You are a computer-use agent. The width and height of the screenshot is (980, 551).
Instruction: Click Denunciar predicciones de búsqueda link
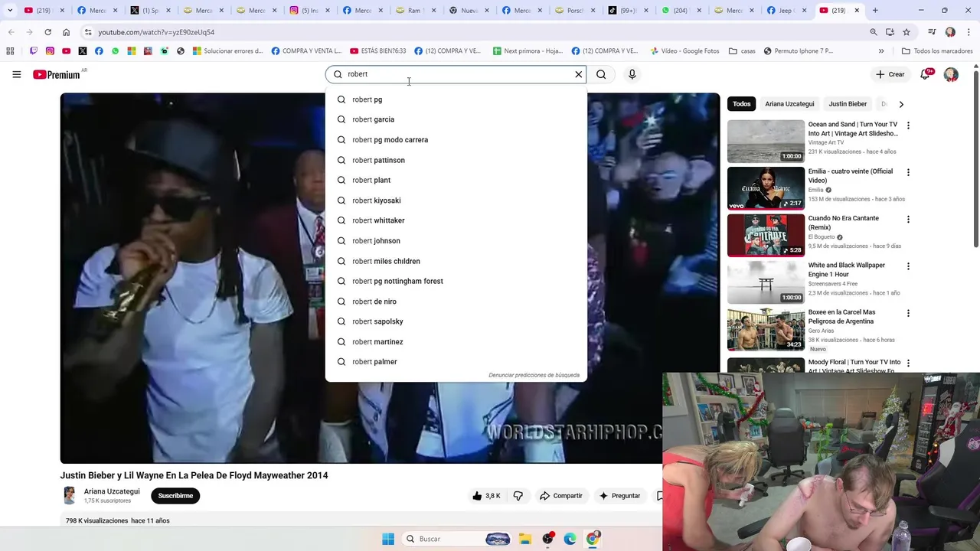(x=534, y=375)
